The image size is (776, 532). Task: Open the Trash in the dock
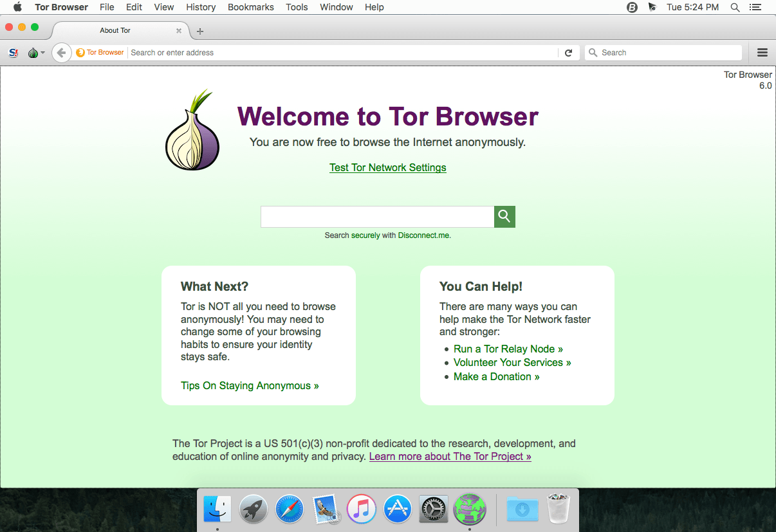click(x=559, y=509)
